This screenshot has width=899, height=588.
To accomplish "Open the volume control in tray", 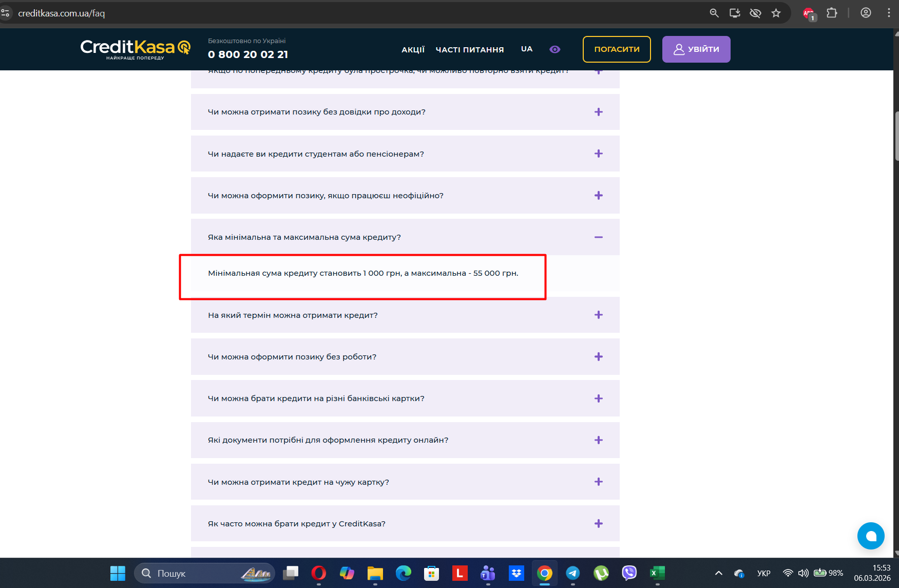I will [x=803, y=573].
